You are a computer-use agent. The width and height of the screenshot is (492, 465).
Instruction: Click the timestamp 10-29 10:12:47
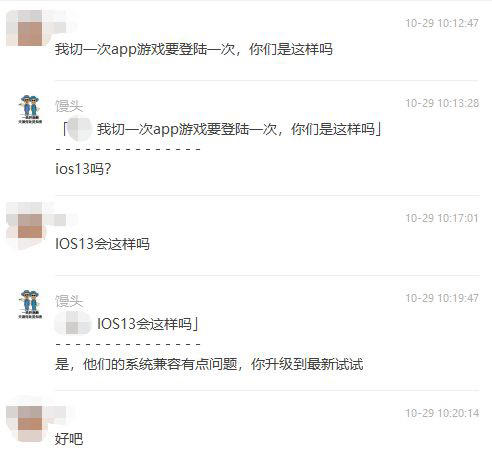click(442, 23)
